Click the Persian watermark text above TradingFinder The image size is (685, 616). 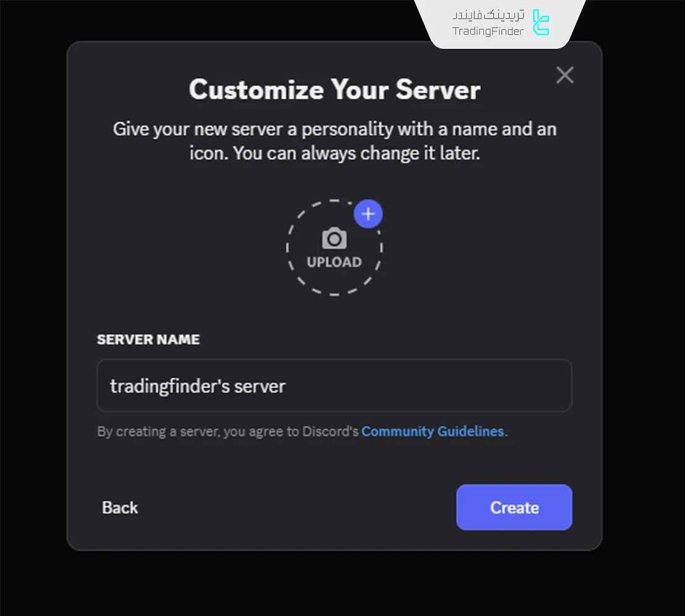click(488, 15)
